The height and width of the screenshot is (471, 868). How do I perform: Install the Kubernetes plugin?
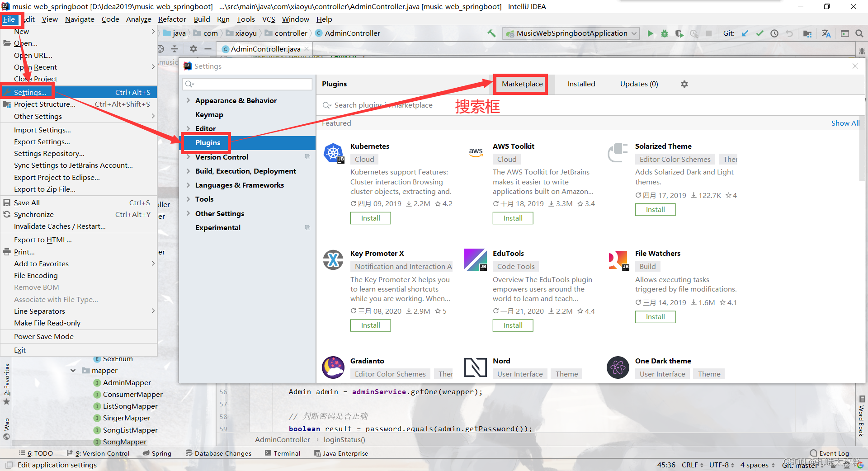370,218
